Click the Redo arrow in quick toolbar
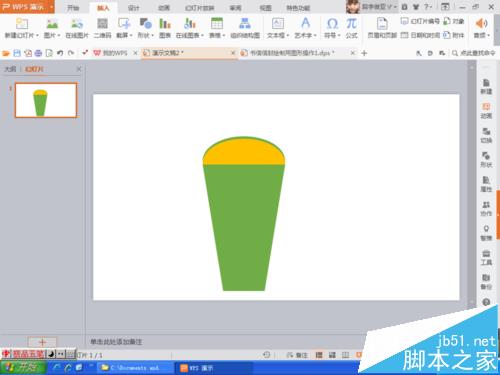Viewport: 500px width, 375px height. pos(71,53)
